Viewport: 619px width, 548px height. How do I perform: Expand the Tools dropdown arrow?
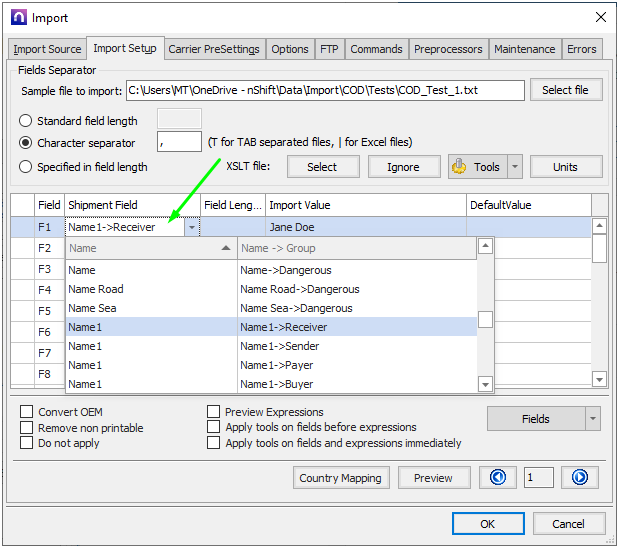tap(515, 167)
